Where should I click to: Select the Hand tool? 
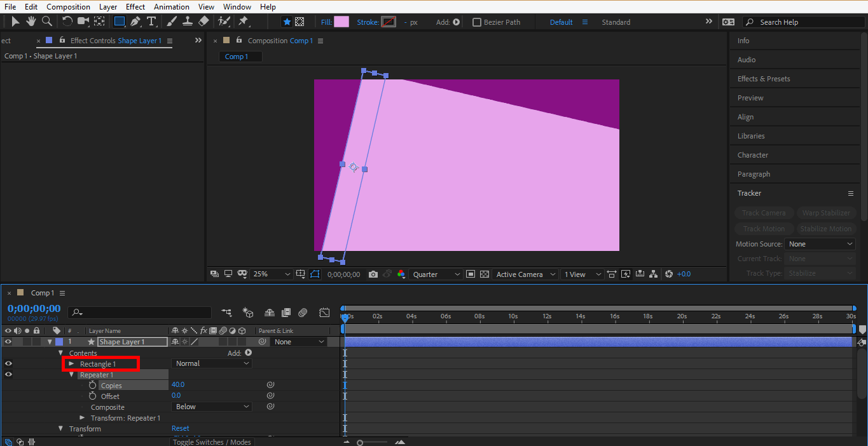coord(31,22)
